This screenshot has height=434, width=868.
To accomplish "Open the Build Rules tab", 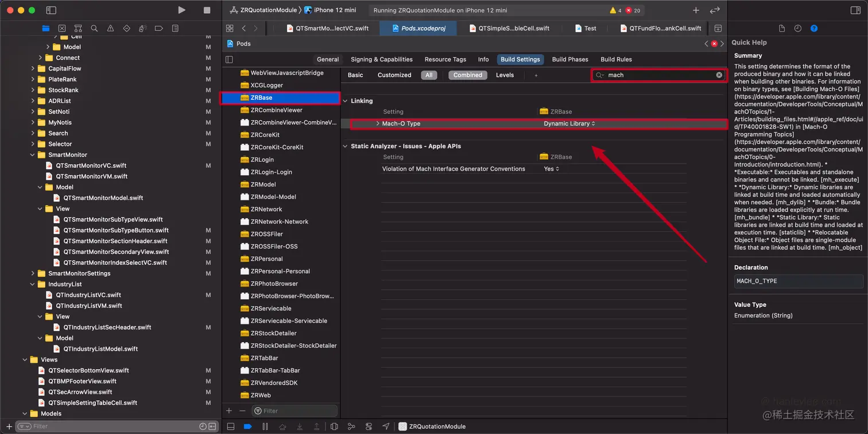I will [616, 59].
